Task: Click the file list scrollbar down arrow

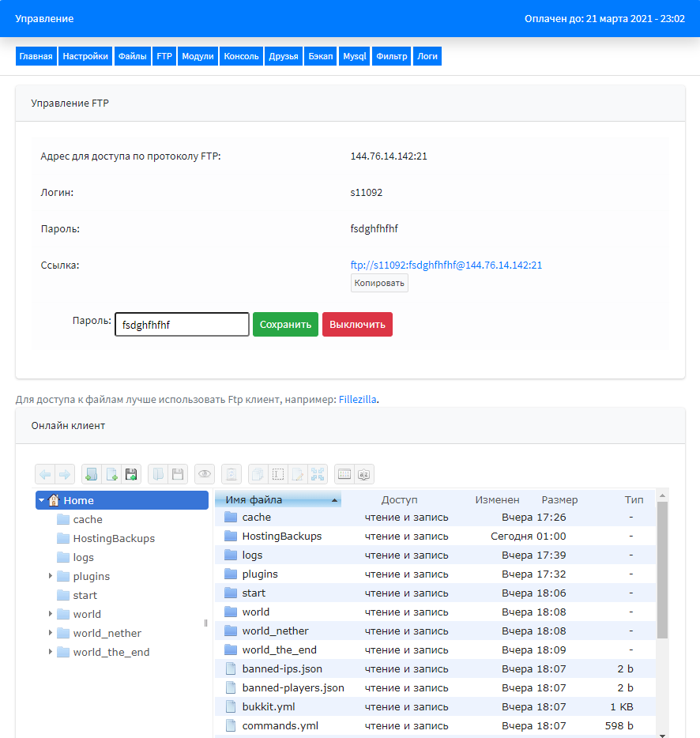Action: click(662, 735)
